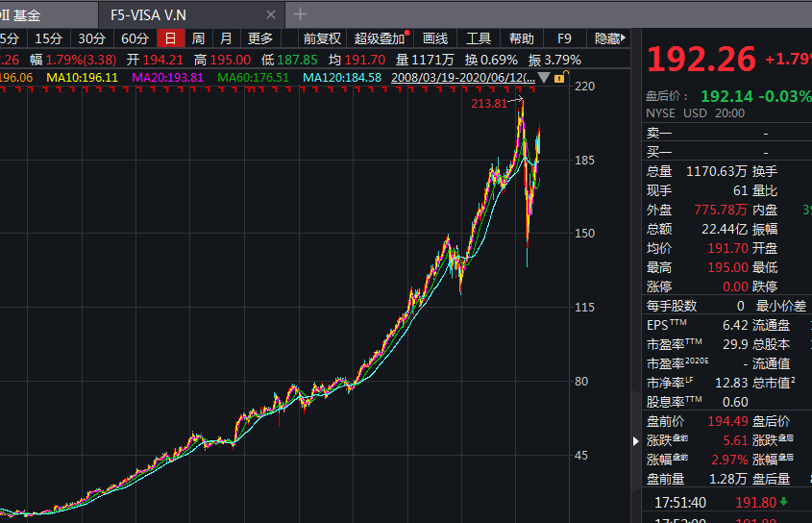Viewport: 812px width, 523px height.
Task: Click the 低 187.85 value in chart header
Action: tap(297, 61)
